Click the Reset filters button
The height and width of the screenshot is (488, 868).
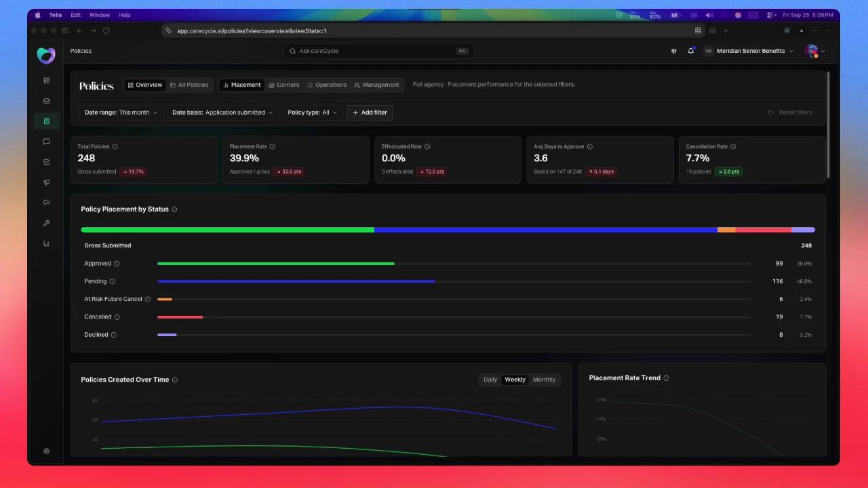point(790,113)
